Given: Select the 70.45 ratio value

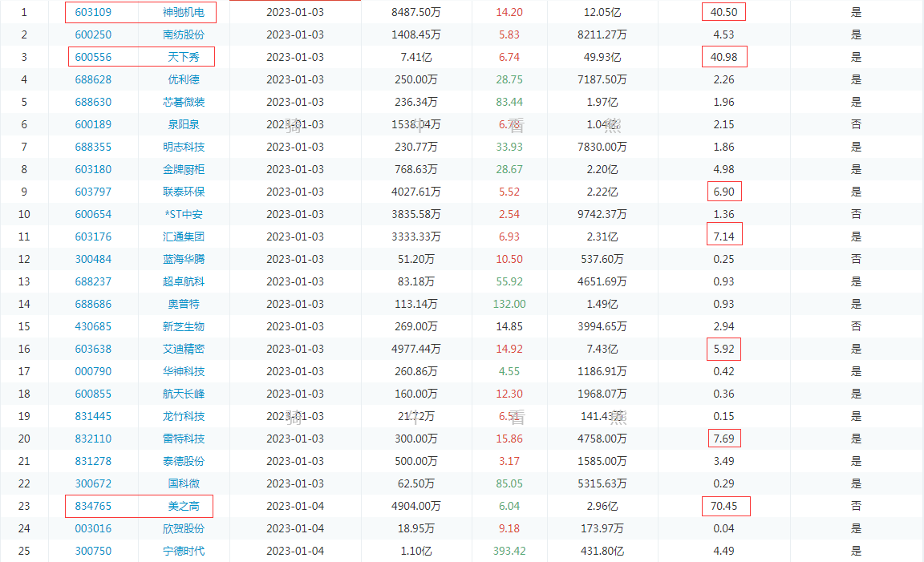Looking at the screenshot, I should pyautogui.click(x=723, y=506).
